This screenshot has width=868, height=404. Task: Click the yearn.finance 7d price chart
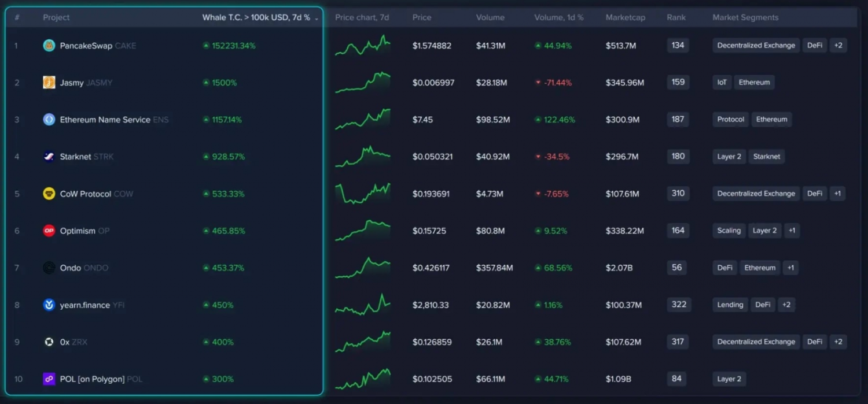coord(363,304)
